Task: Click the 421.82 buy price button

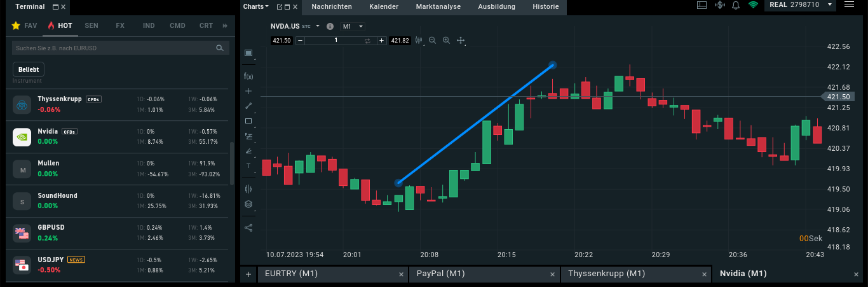Action: coord(400,40)
